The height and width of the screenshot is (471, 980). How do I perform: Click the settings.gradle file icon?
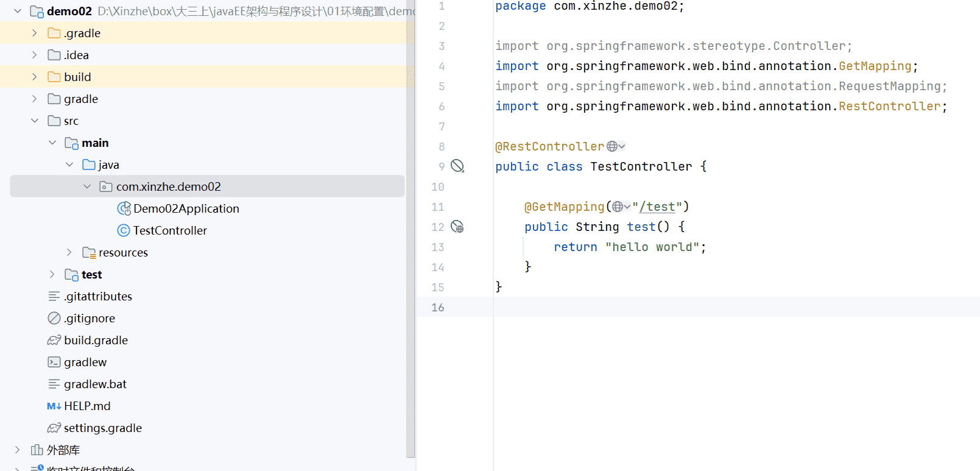tap(54, 428)
